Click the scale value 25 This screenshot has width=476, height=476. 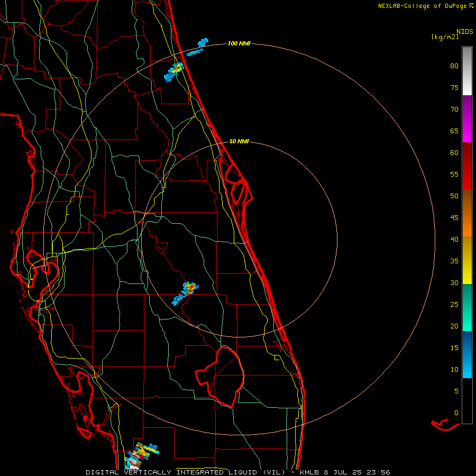point(454,305)
